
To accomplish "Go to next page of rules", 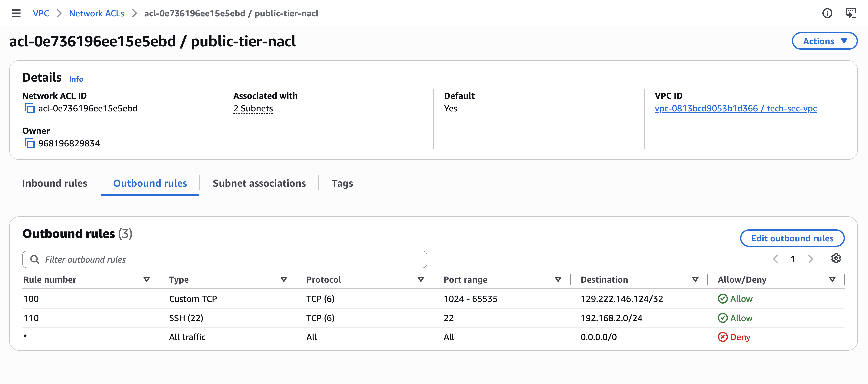I will click(x=810, y=259).
